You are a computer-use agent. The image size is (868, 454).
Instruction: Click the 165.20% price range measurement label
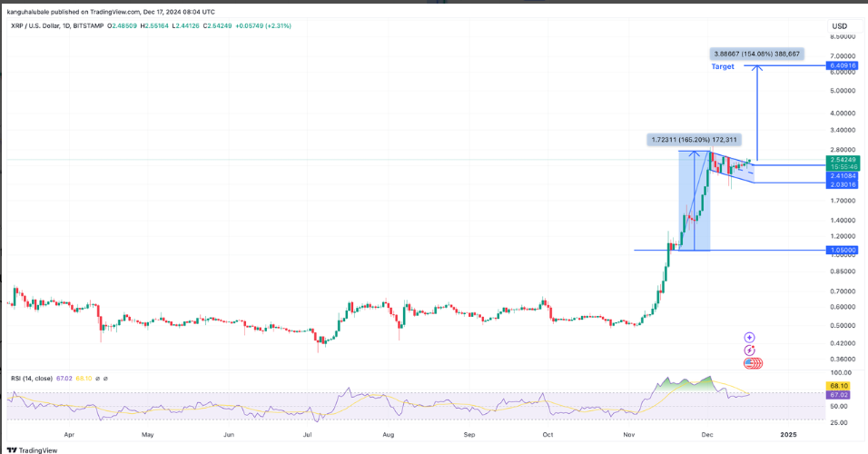695,140
